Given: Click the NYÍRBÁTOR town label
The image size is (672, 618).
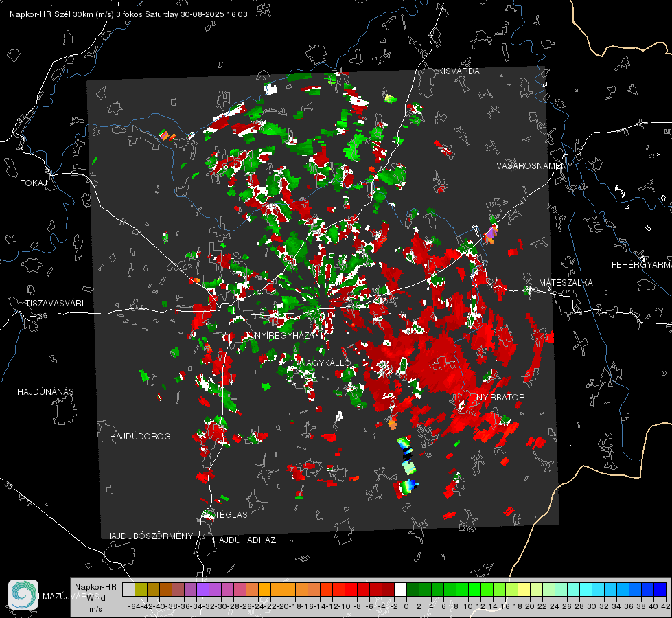Looking at the screenshot, I should point(500,397).
